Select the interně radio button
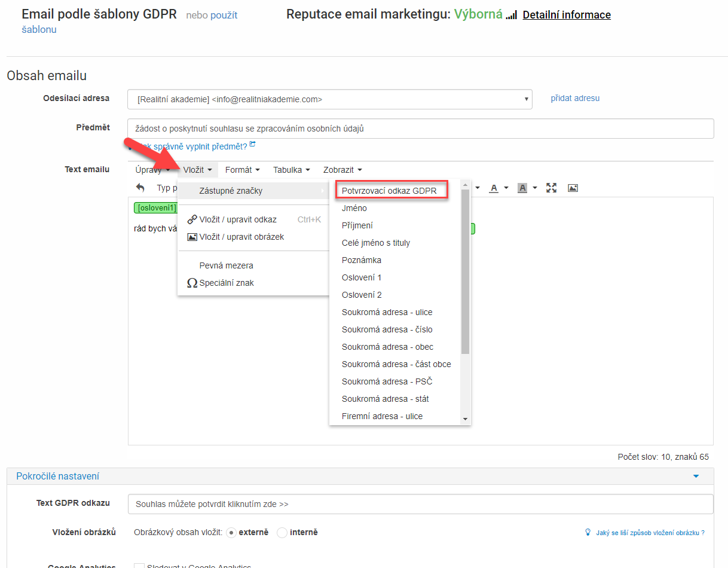The width and height of the screenshot is (728, 568). tap(282, 532)
